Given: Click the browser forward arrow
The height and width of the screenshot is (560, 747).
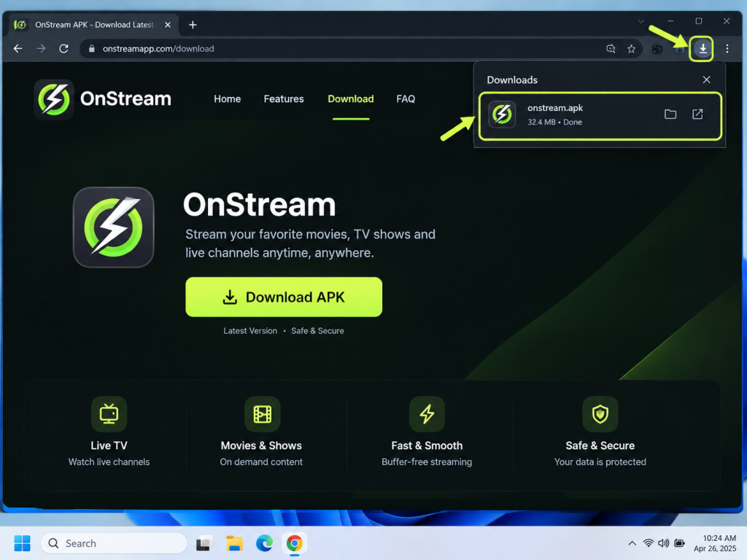Looking at the screenshot, I should point(41,49).
